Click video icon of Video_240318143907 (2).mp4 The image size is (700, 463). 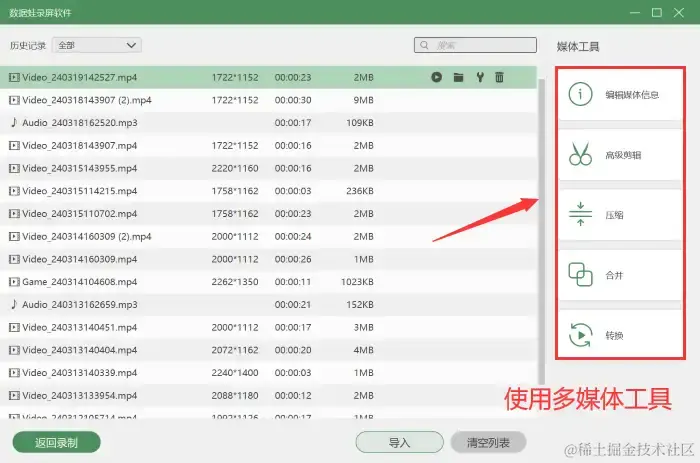[14, 100]
